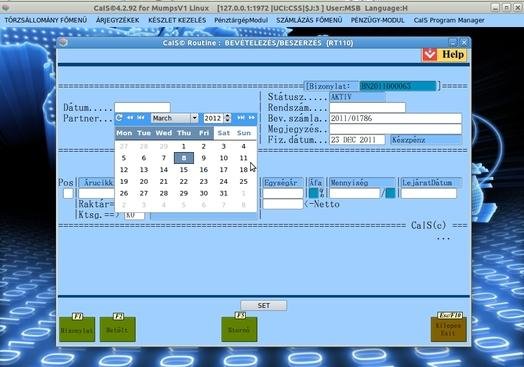Click the year field showing 2012
Image resolution: width=524 pixels, height=367 pixels.
214,118
